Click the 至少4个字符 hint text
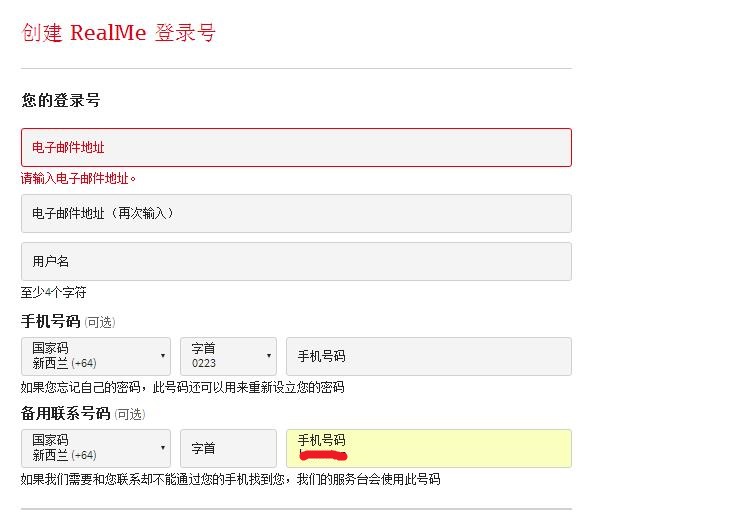 [x=54, y=293]
